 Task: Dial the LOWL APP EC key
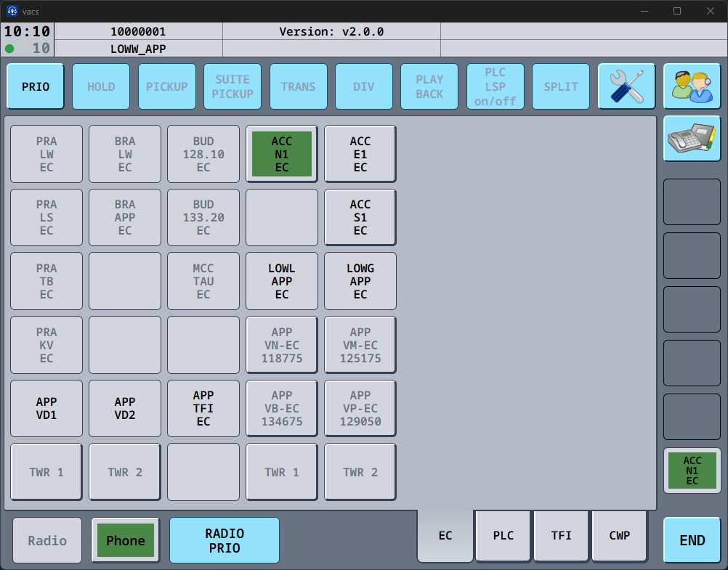[282, 281]
